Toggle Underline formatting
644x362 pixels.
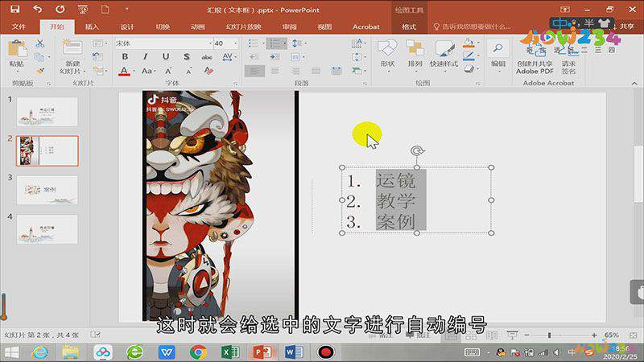[x=166, y=56]
